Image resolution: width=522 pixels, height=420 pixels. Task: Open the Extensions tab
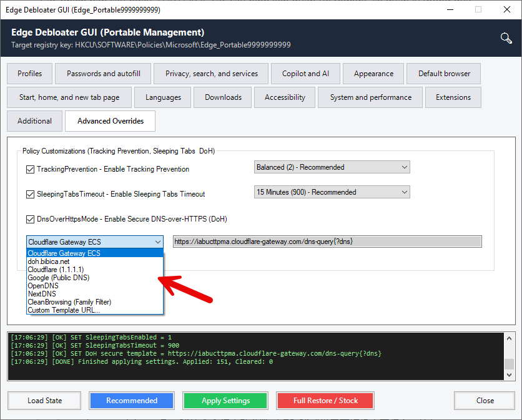tap(453, 97)
